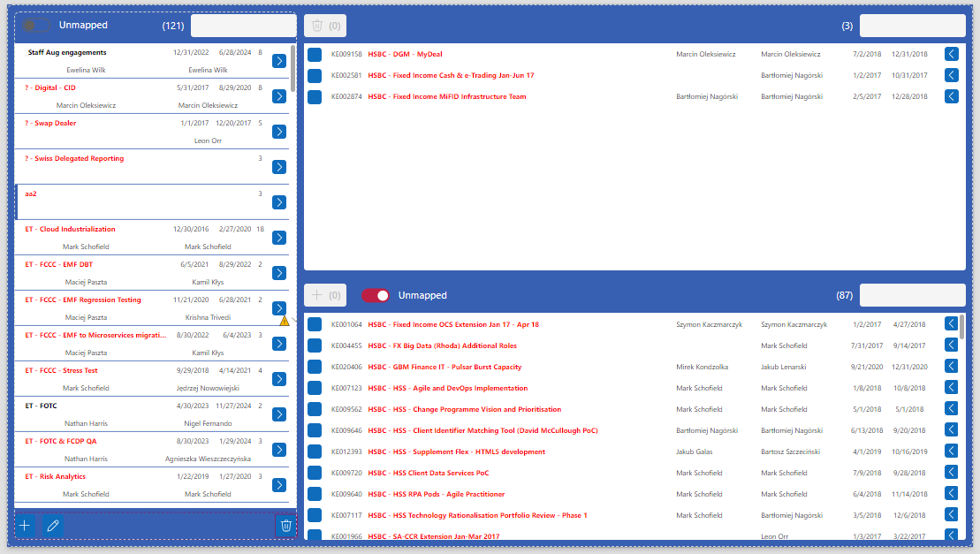Click the yellow warning triangle icon
This screenshot has height=554, width=980.
285,321
